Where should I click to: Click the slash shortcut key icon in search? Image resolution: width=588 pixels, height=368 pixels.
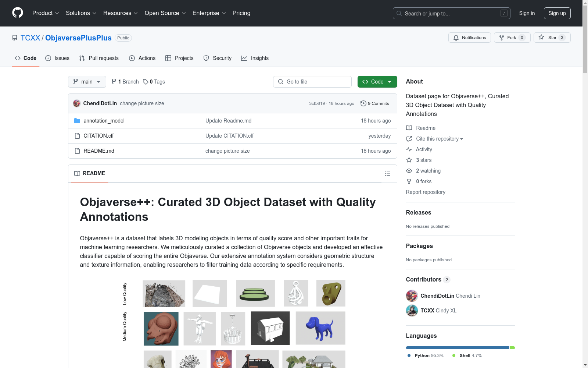504,13
